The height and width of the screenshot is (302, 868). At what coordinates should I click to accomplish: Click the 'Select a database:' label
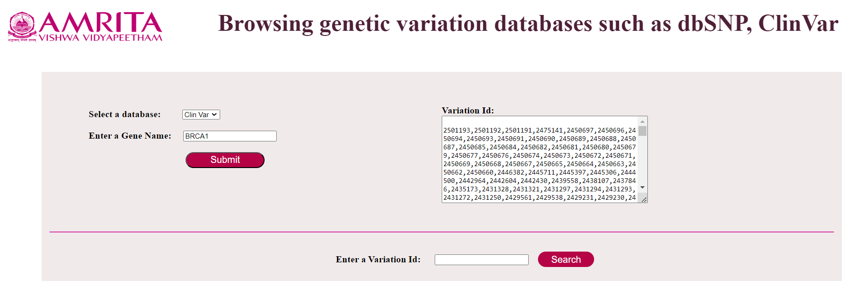[x=125, y=114]
